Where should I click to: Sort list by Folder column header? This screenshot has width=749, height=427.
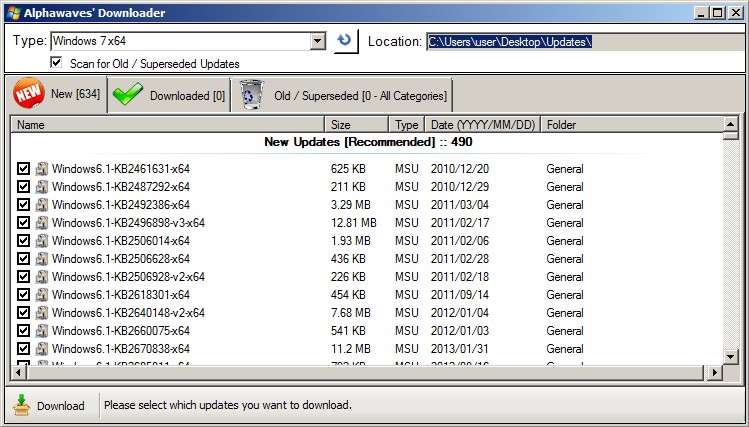coord(632,125)
